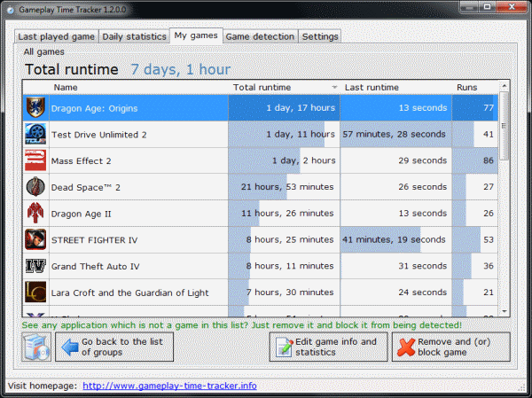This screenshot has height=398, width=532.
Task: Click the '7 days, 1 hour' total runtime
Action: click(181, 69)
